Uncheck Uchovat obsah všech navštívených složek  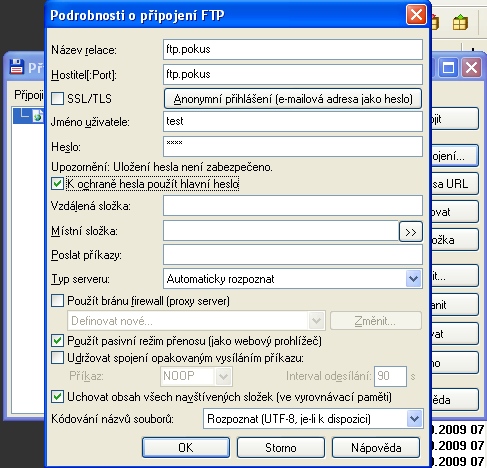click(57, 397)
